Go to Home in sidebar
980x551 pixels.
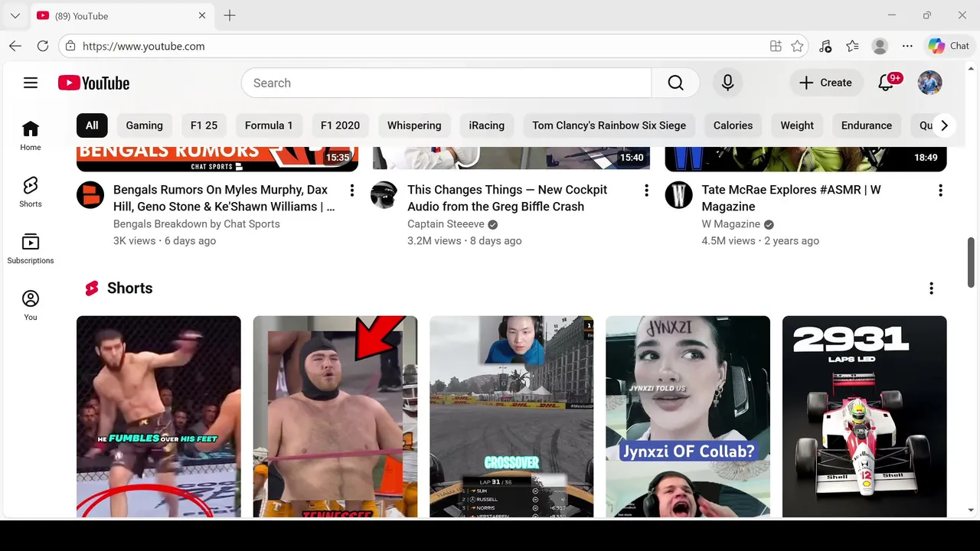(31, 135)
